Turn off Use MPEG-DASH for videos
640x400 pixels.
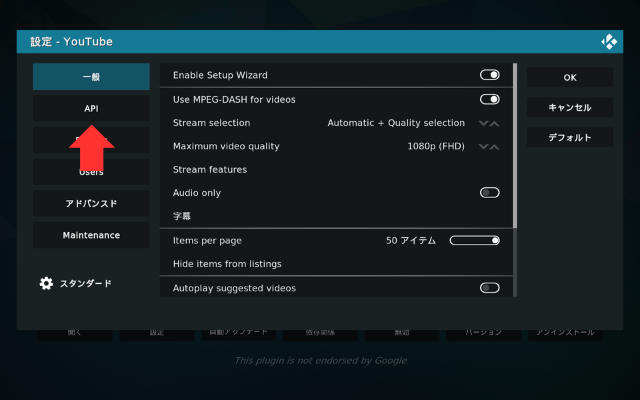point(489,99)
